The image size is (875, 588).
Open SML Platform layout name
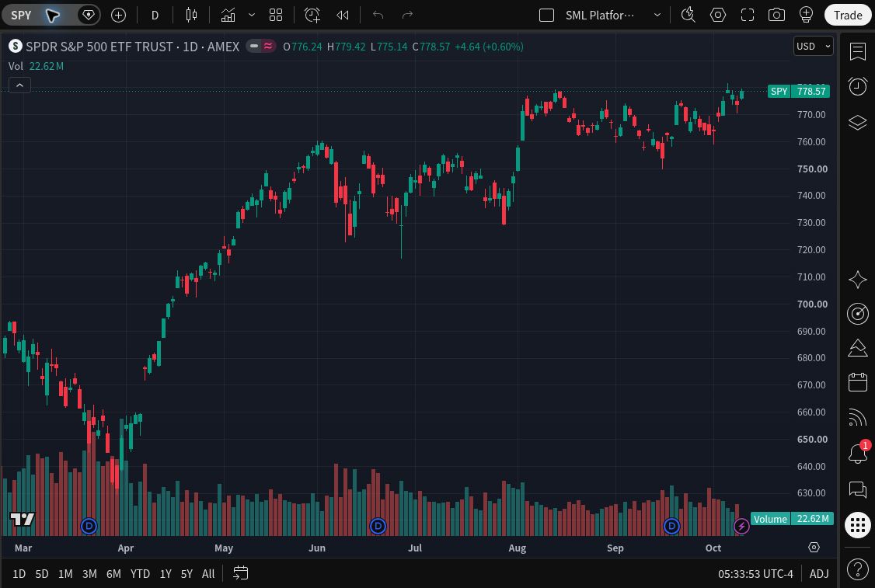point(599,15)
